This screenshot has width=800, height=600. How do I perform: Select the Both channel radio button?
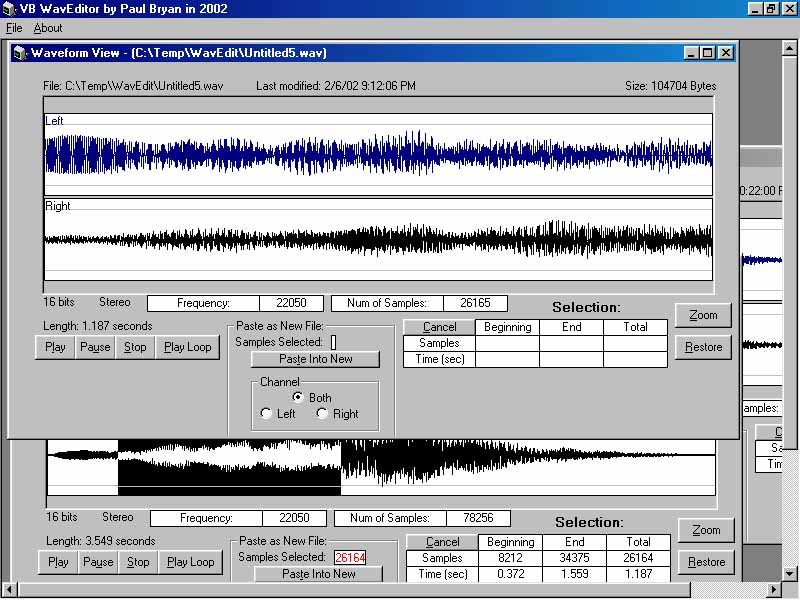(298, 397)
